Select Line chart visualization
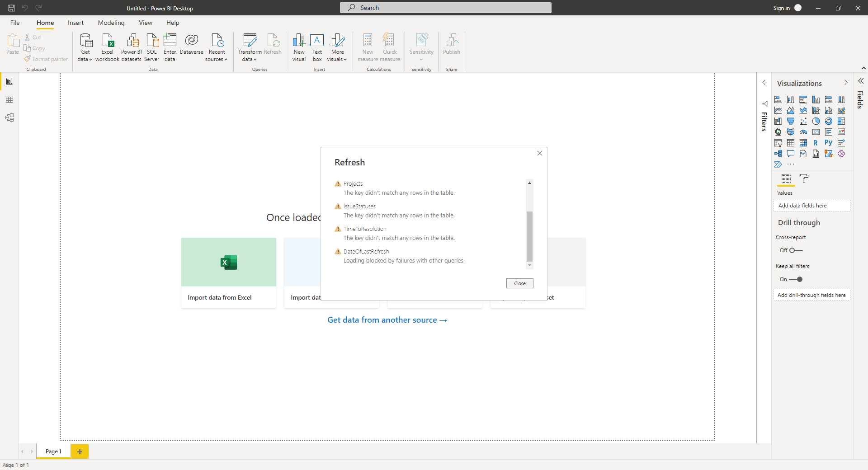This screenshot has height=470, width=868. coord(778,110)
